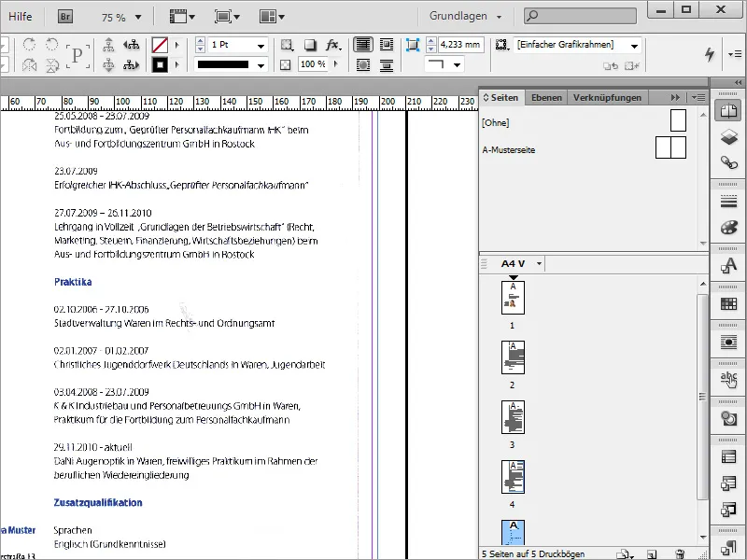This screenshot has width=747, height=560.
Task: Open Pages panel flyout menu
Action: coord(698,98)
